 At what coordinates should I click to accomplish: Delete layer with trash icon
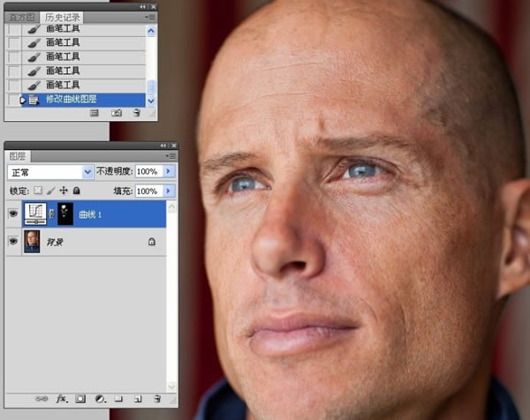click(x=157, y=399)
